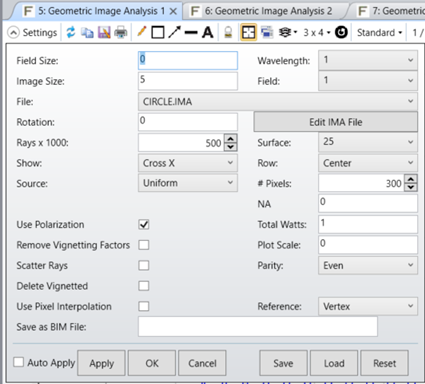Open the Show dropdown set to Cross X
The width and height of the screenshot is (425, 384).
coord(188,163)
